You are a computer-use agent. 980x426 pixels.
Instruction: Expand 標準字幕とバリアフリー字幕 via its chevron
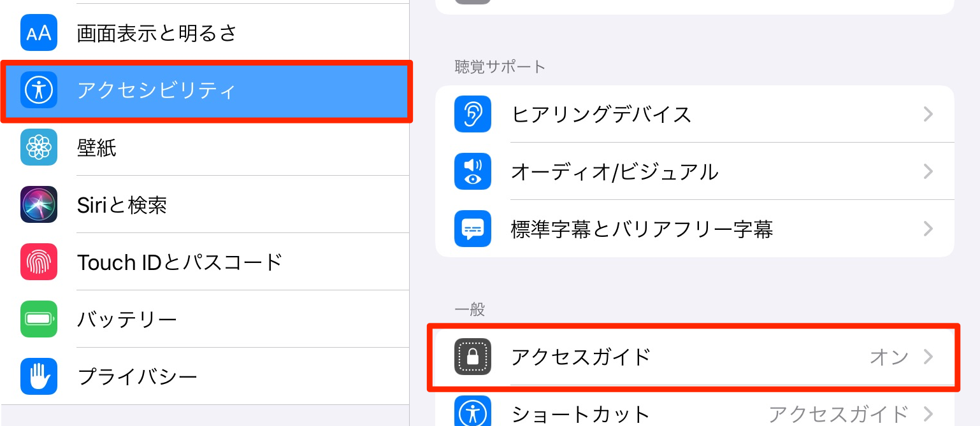(x=928, y=229)
